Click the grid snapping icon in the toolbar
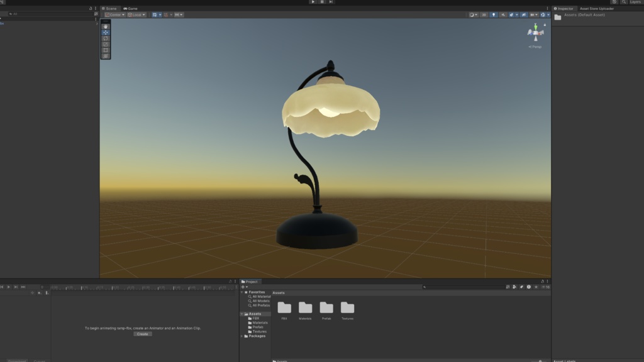The width and height of the screenshot is (644, 362). (155, 14)
